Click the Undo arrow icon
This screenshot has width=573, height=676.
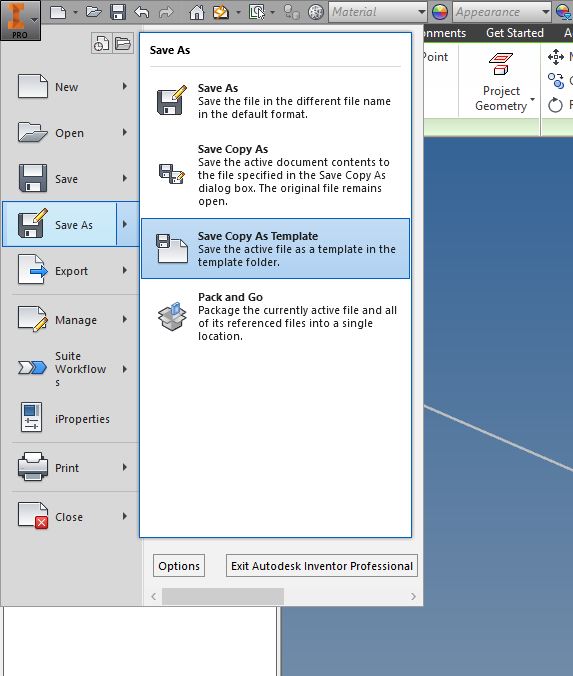(x=141, y=12)
